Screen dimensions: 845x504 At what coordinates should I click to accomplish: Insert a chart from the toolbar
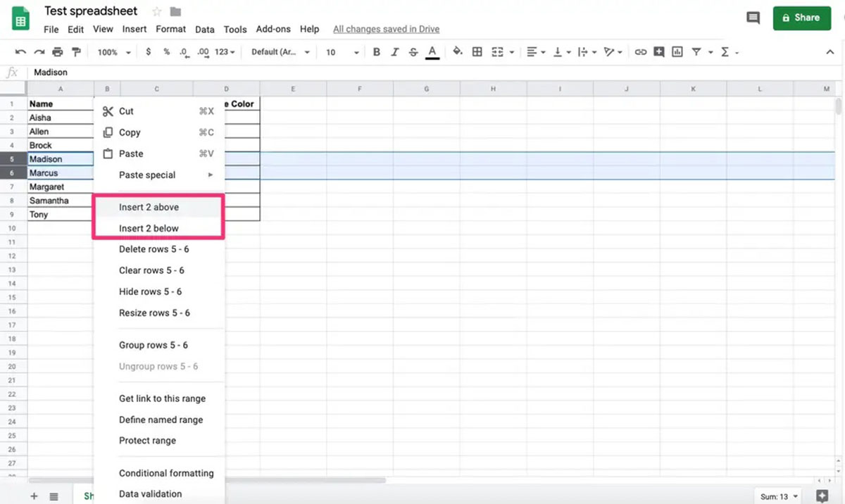[x=677, y=51]
